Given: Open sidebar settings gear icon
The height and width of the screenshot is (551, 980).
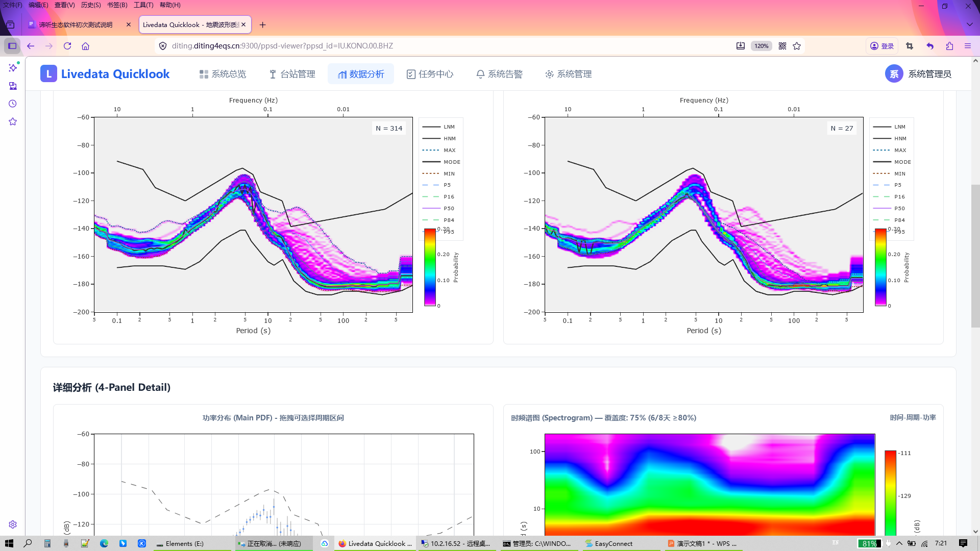Looking at the screenshot, I should pyautogui.click(x=13, y=524).
